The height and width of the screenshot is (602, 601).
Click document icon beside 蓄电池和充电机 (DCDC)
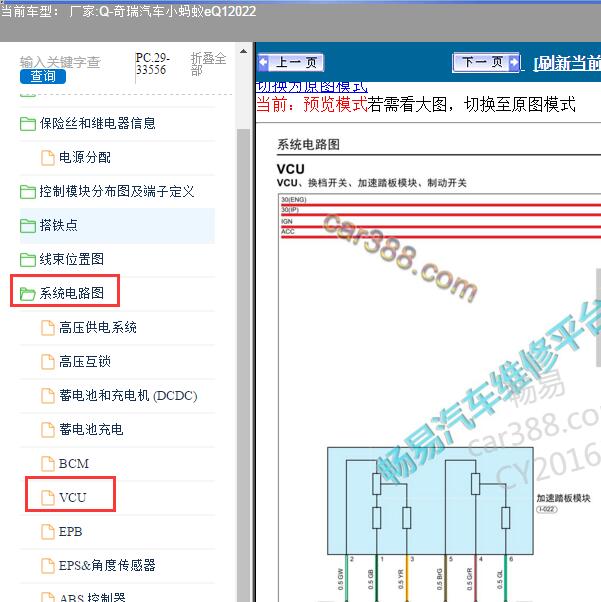pos(48,396)
